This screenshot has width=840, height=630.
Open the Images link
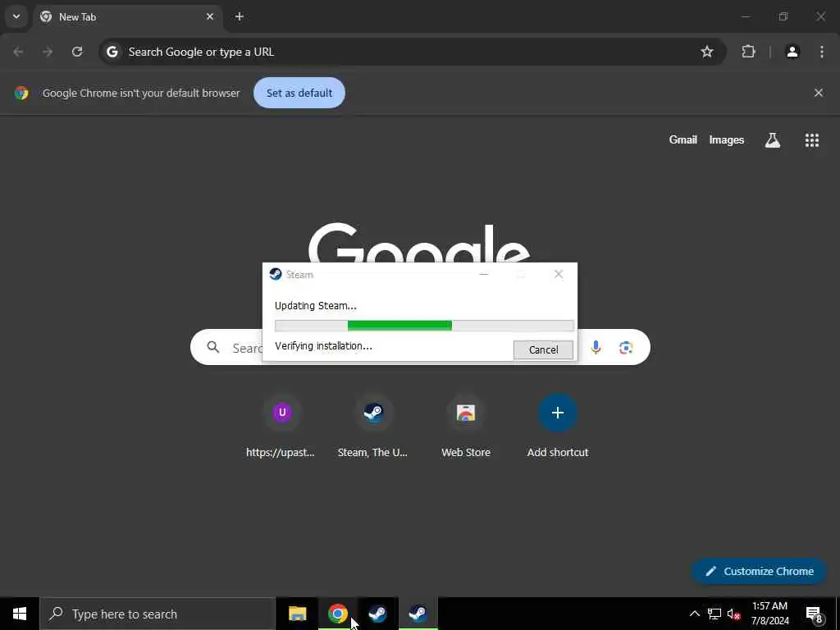coord(727,139)
